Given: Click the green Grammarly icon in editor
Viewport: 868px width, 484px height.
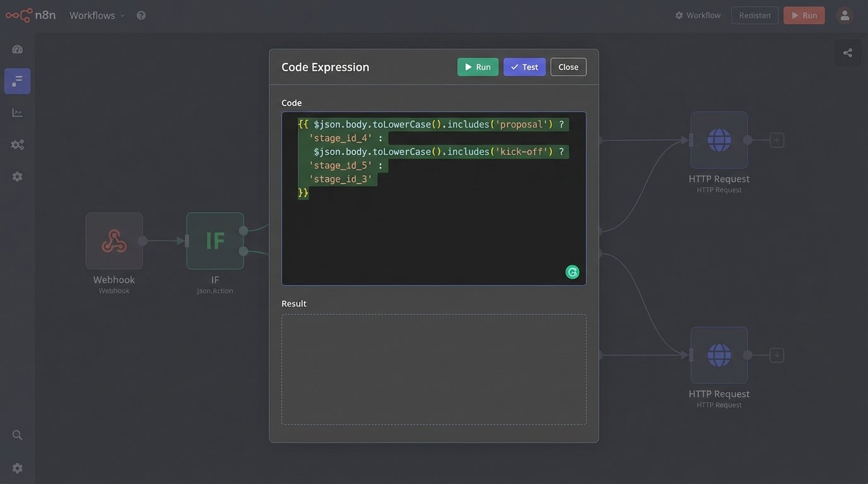Looking at the screenshot, I should pyautogui.click(x=572, y=272).
